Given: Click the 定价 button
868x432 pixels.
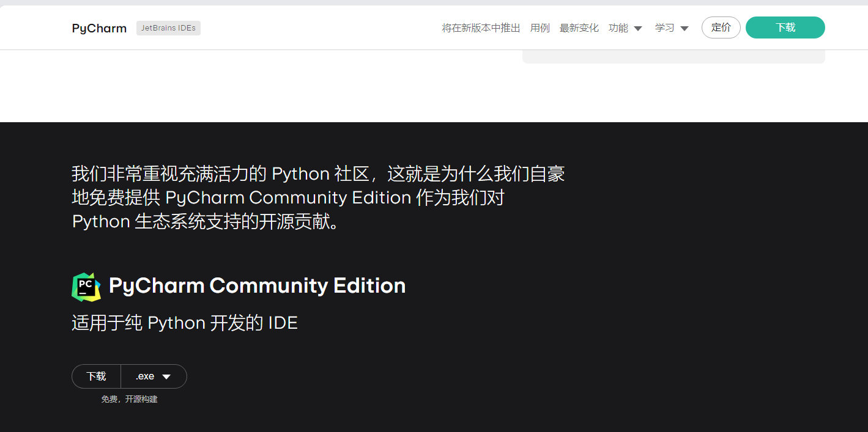Looking at the screenshot, I should point(721,27).
